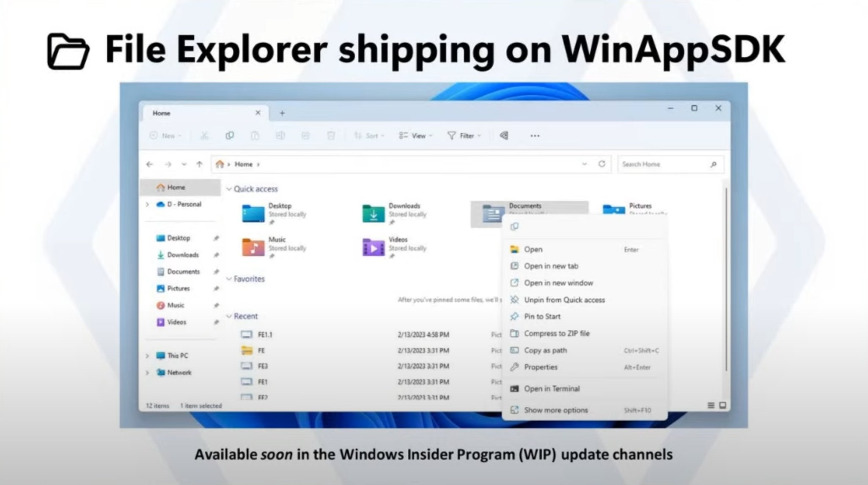Close the Home tab
The height and width of the screenshot is (485, 868).
(258, 113)
